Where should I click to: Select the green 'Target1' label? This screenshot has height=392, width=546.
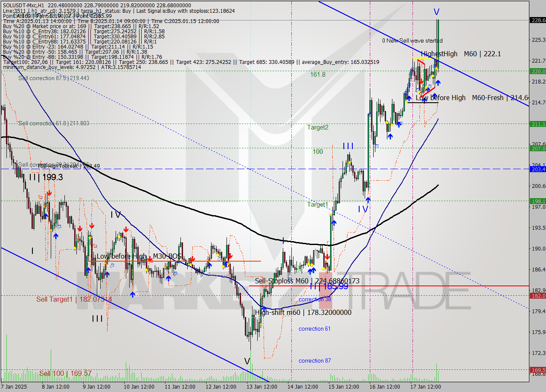point(318,205)
